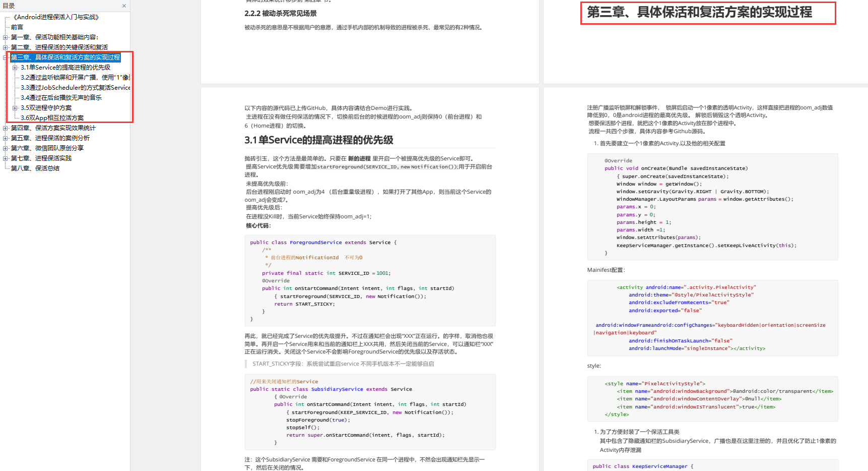Screen dimensions: 868x471
Task: Go to 3.3通过JobScheduler的方式复活Service entry
Action: 75,88
